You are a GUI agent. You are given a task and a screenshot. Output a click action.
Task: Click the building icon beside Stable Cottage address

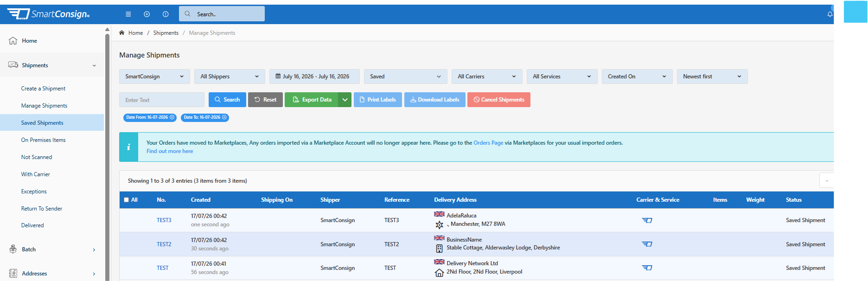tap(439, 249)
